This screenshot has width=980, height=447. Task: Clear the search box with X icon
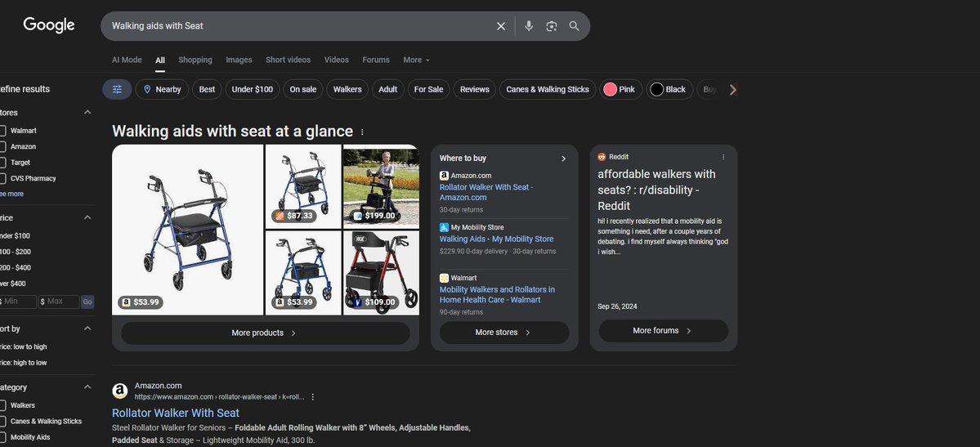(x=500, y=26)
